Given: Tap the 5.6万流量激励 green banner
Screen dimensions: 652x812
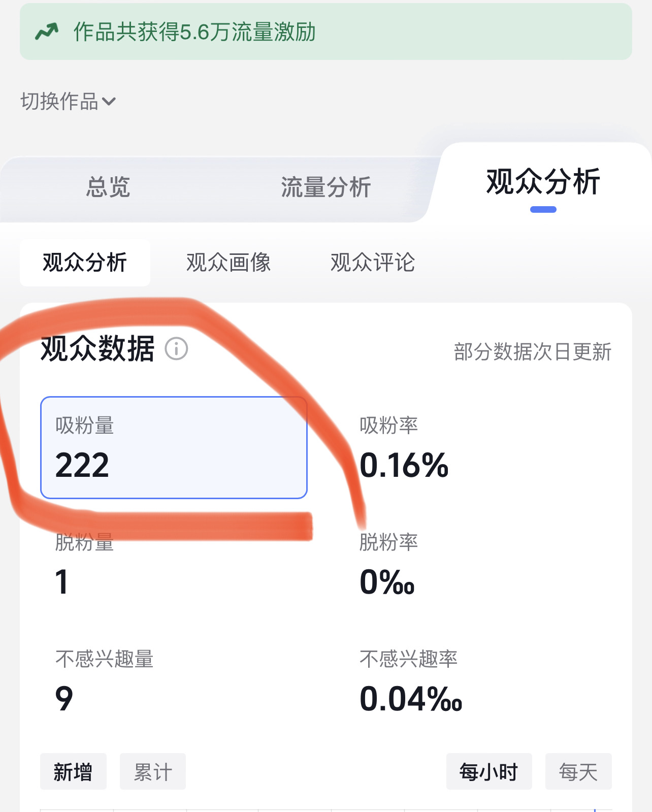Looking at the screenshot, I should (x=325, y=32).
